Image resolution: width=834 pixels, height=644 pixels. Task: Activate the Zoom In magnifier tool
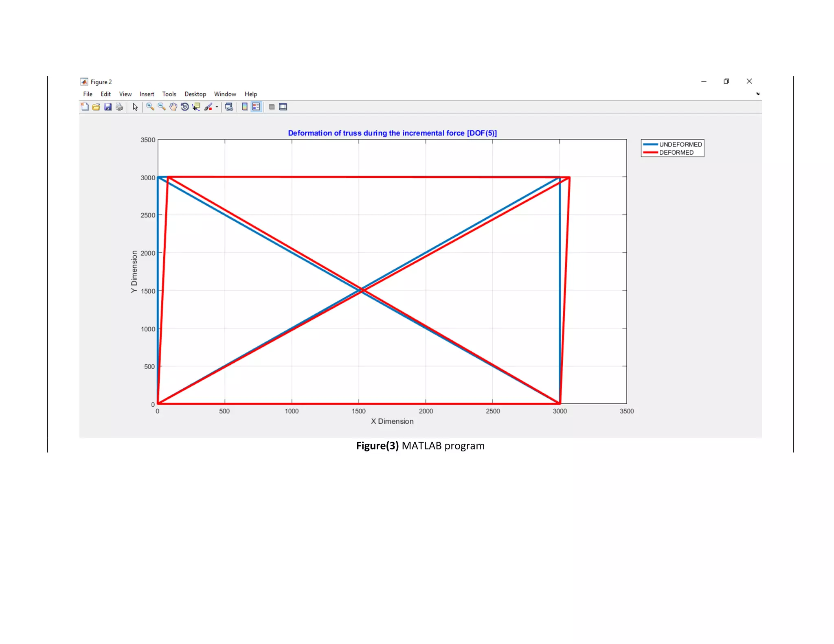click(150, 107)
